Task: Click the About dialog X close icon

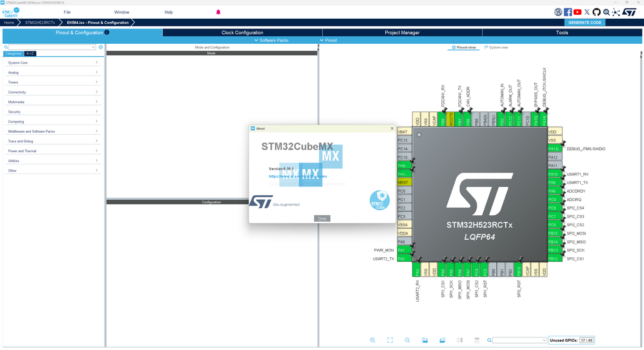Action: click(x=392, y=128)
